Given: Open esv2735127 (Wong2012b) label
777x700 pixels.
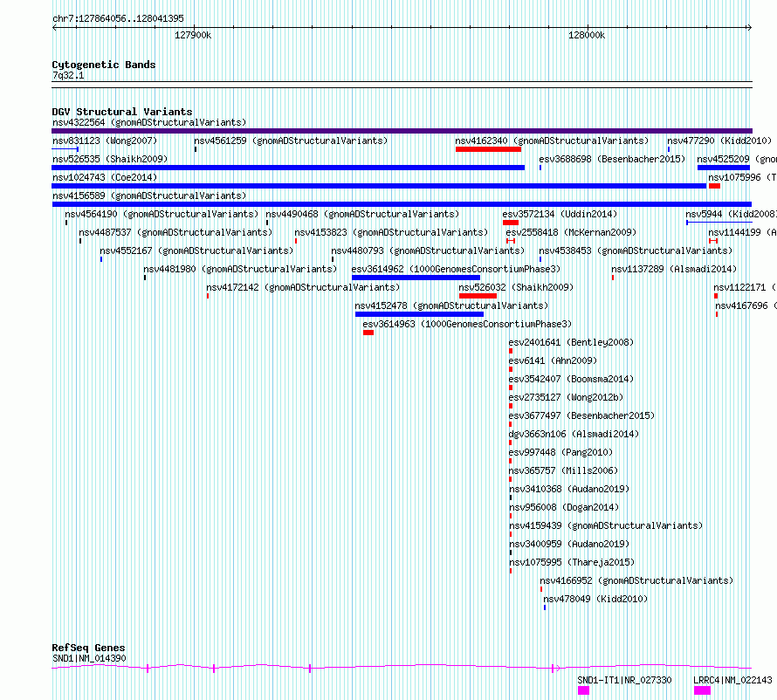Looking at the screenshot, I should coord(566,397).
